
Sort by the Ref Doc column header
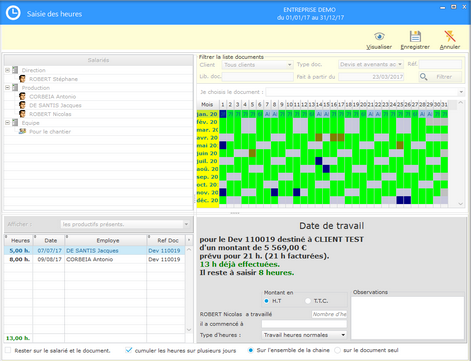tap(166, 240)
